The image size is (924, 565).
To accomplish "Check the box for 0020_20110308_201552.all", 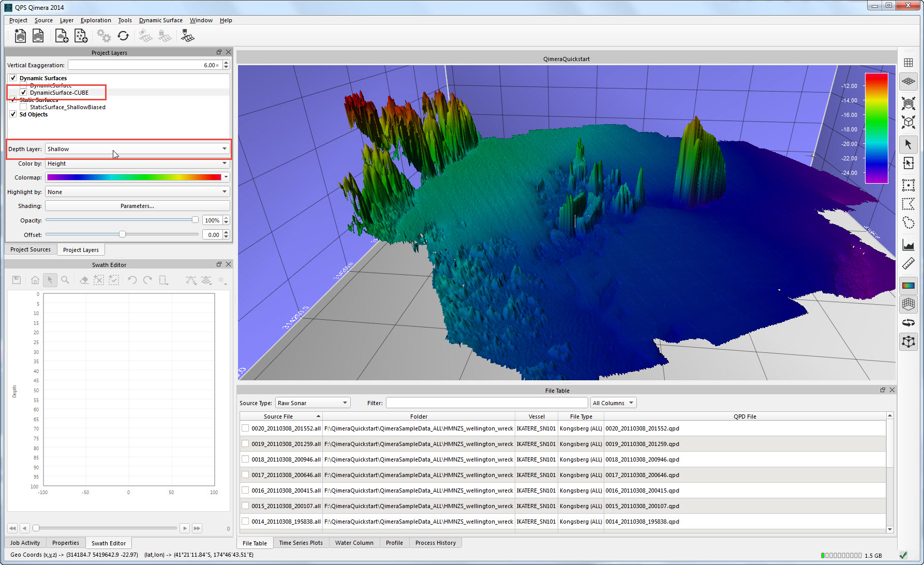I will [x=245, y=428].
